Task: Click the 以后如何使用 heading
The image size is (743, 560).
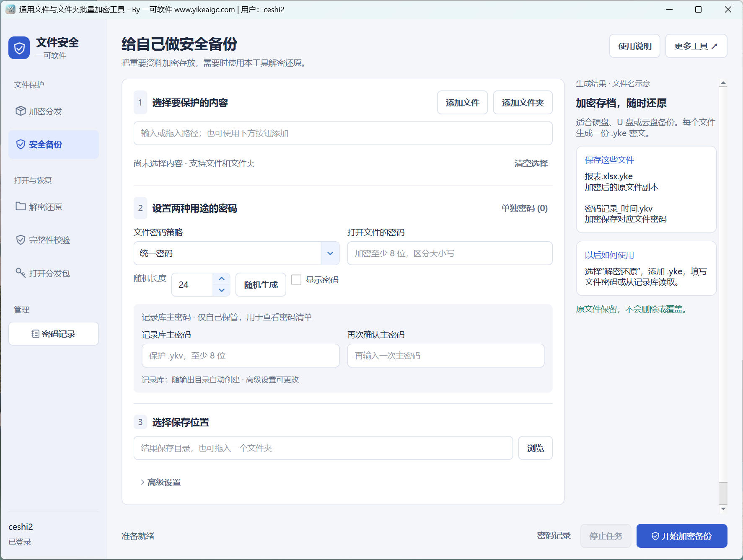Action: click(609, 255)
